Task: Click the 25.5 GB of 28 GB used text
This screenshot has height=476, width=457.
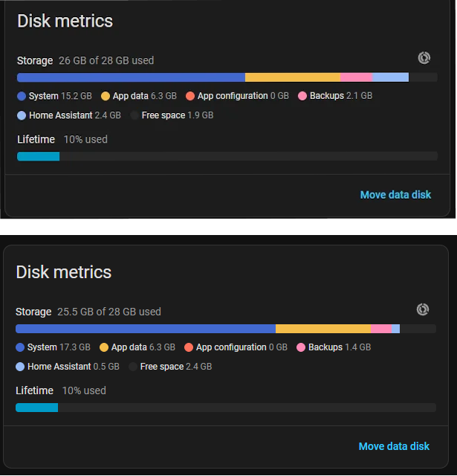Action: click(109, 312)
